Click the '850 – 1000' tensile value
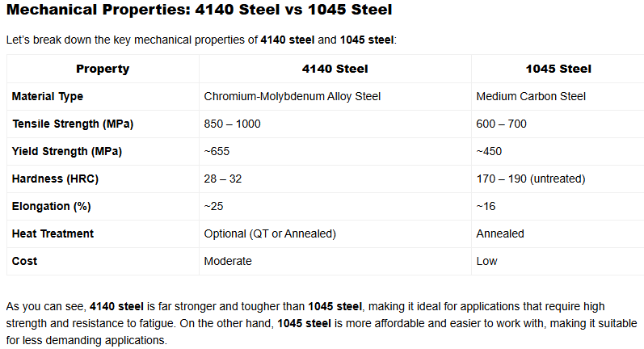Image resolution: width=644 pixels, height=349 pixels. (x=233, y=124)
